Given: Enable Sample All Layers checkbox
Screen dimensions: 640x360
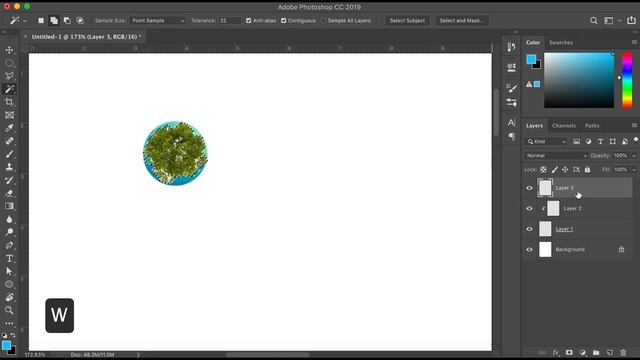Looking at the screenshot, I should [323, 20].
